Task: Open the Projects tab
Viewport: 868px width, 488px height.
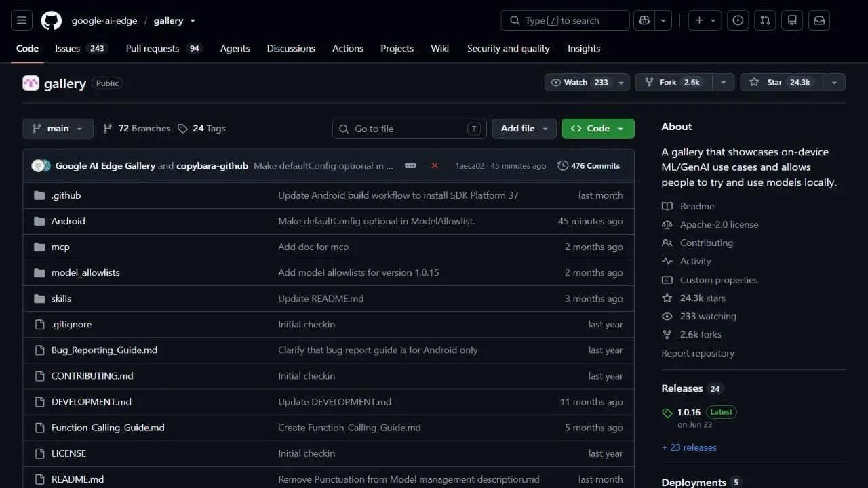Action: [397, 49]
